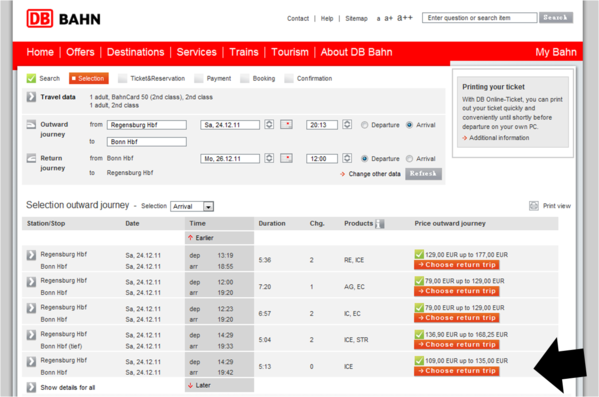Choose return trip for AG, EC connection
This screenshot has height=397, width=599.
[457, 291]
